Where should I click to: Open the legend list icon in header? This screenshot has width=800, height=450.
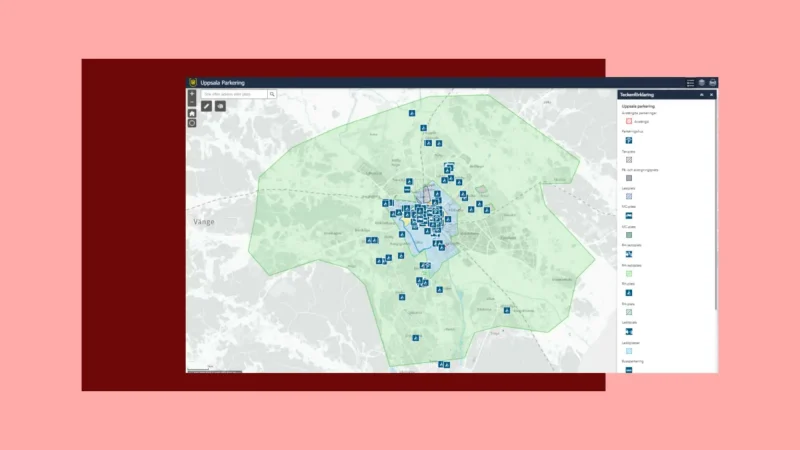coord(690,83)
